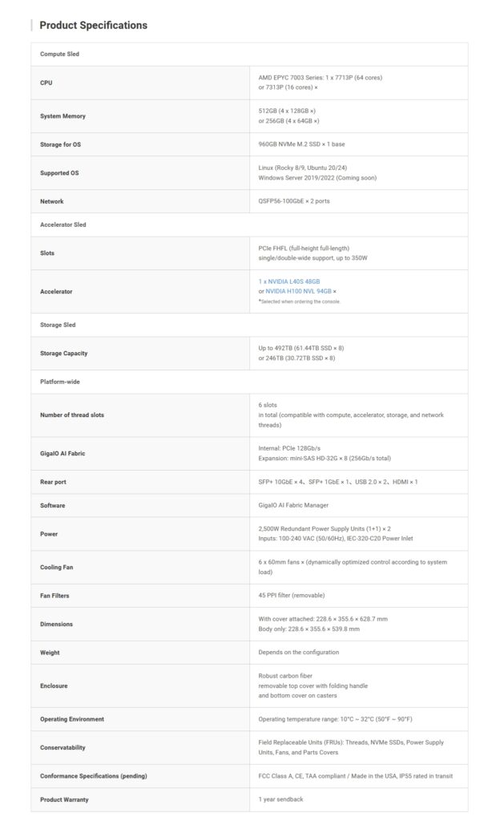This screenshot has width=504, height=821.
Task: Click the QSFP56-100GbE network value
Action: (294, 201)
